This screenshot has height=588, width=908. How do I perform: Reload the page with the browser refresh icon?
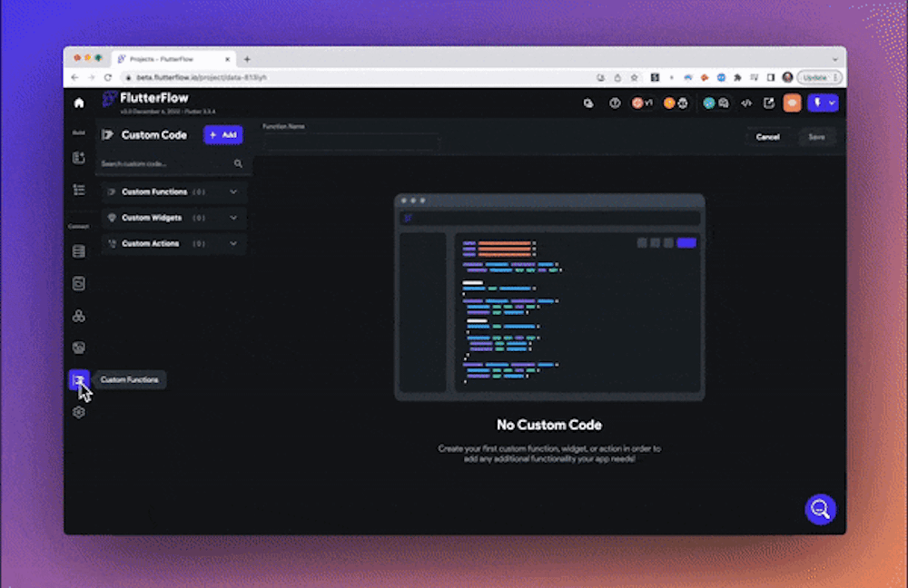coord(108,77)
